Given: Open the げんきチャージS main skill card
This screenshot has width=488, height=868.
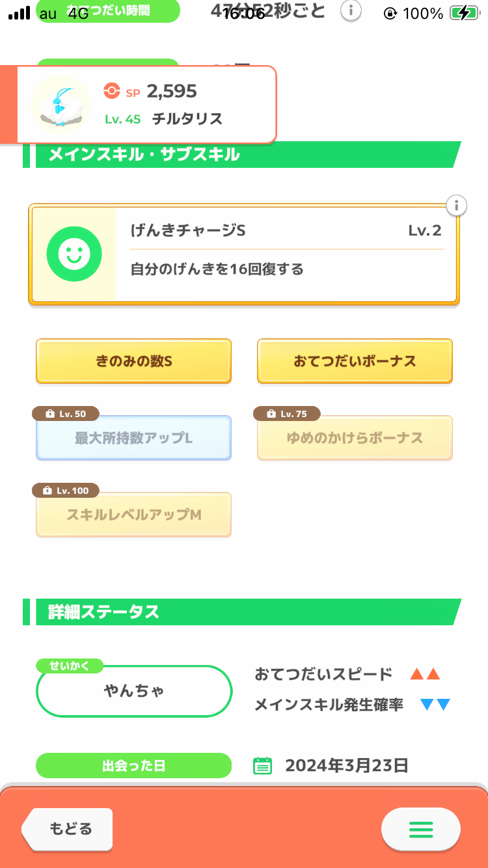Looking at the screenshot, I should pyautogui.click(x=287, y=254).
